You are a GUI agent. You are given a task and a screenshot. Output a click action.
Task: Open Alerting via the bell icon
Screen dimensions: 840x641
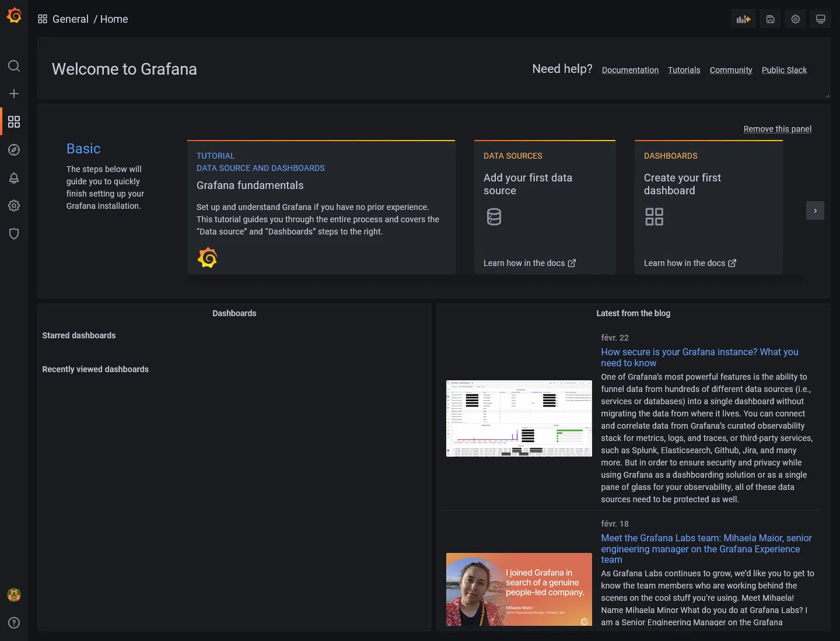click(x=14, y=178)
